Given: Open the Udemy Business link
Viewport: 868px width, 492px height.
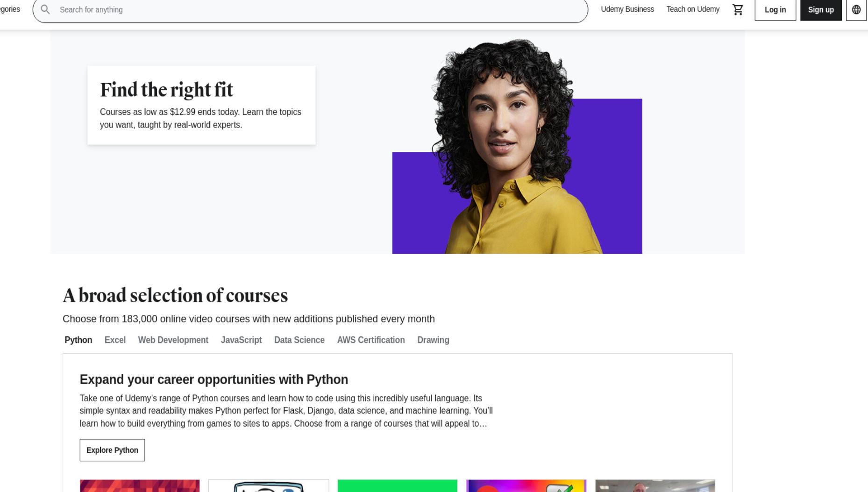Looking at the screenshot, I should [x=627, y=9].
